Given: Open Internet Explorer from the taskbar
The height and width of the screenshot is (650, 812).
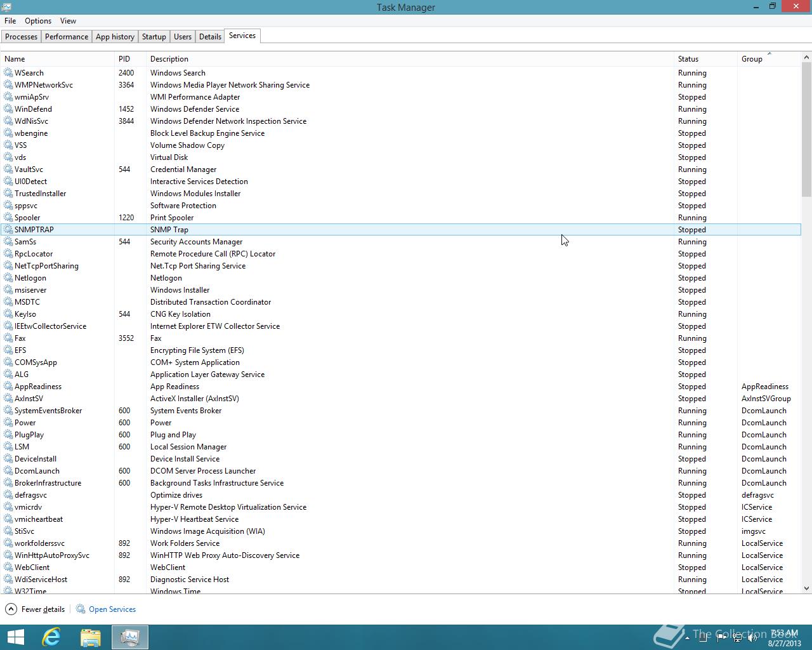Looking at the screenshot, I should tap(51, 637).
